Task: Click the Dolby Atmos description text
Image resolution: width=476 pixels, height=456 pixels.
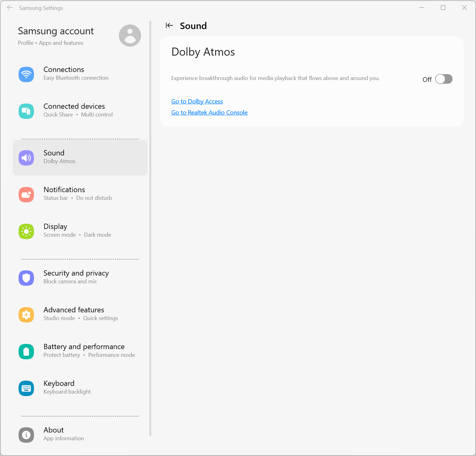Action: click(x=276, y=78)
